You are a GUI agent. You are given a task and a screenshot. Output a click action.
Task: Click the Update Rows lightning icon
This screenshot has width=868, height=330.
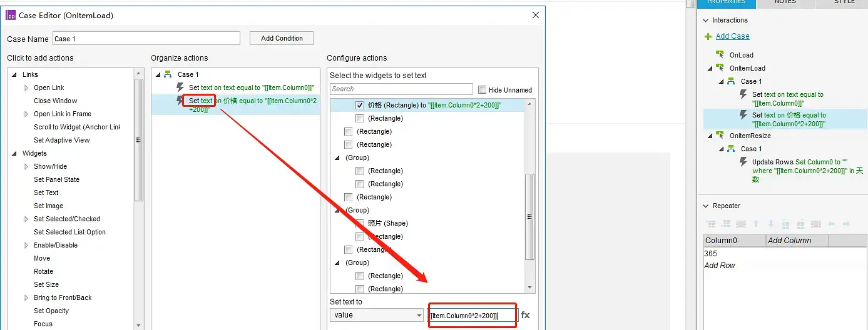(x=743, y=162)
